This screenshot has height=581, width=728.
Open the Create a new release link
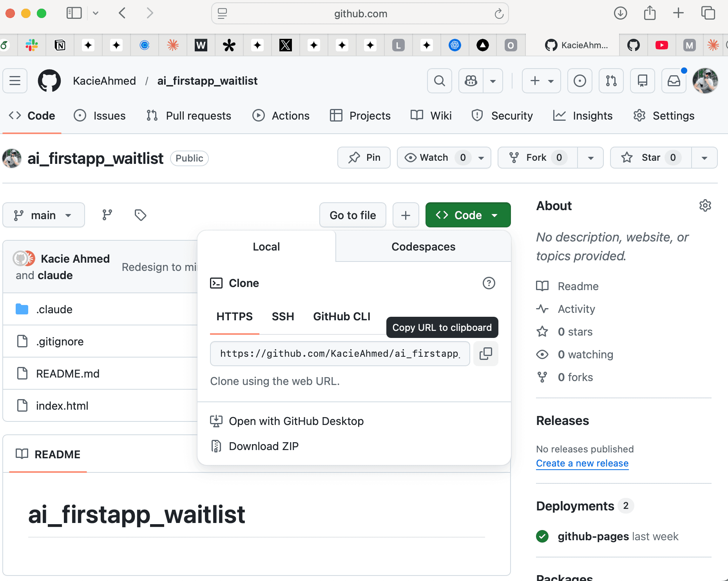point(582,463)
